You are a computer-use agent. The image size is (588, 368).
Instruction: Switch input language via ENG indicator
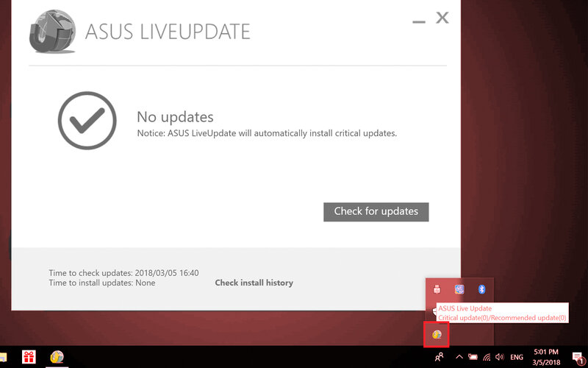coord(517,358)
